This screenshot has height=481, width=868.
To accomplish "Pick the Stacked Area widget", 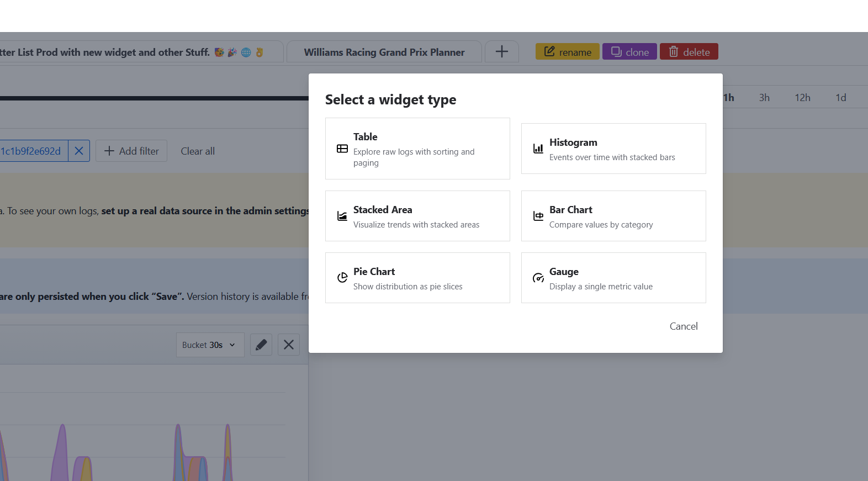I will (417, 216).
